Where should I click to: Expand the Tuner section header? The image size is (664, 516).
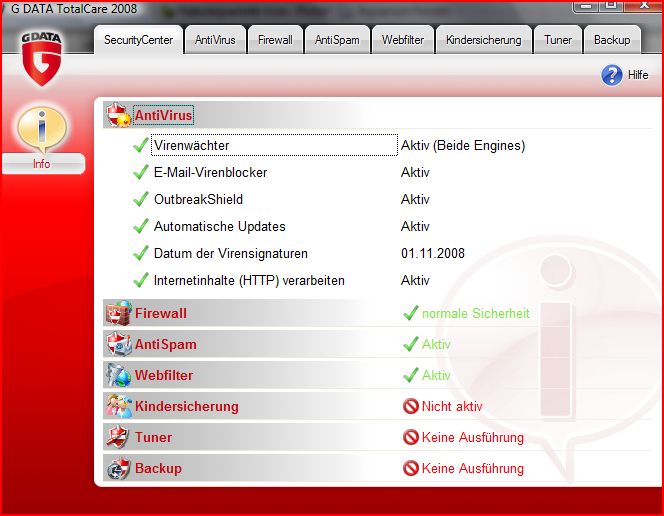153,437
